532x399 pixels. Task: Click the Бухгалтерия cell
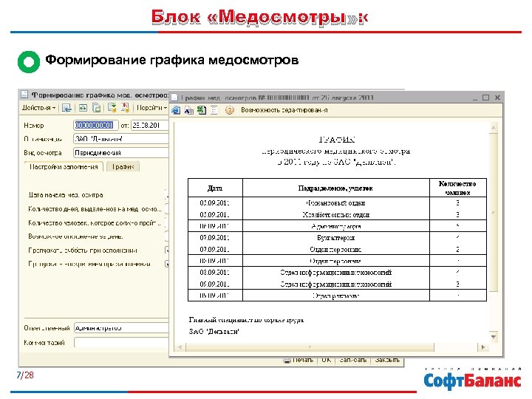(x=335, y=238)
